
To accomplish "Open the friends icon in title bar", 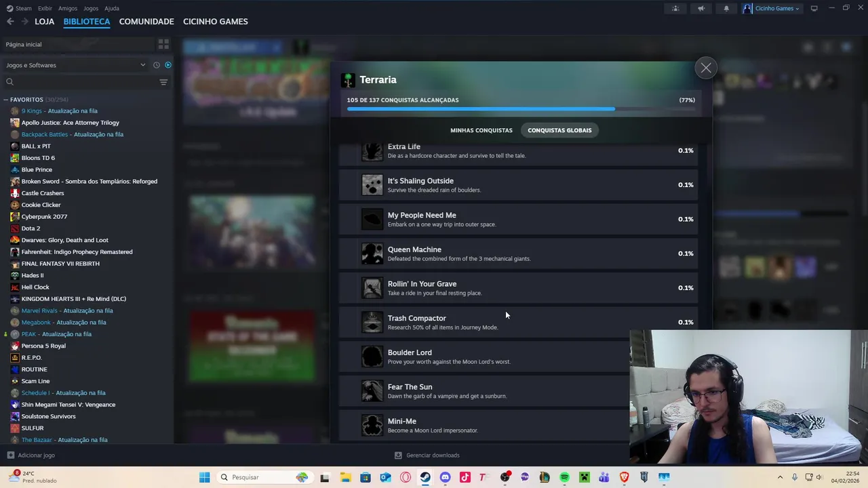I will pyautogui.click(x=675, y=8).
